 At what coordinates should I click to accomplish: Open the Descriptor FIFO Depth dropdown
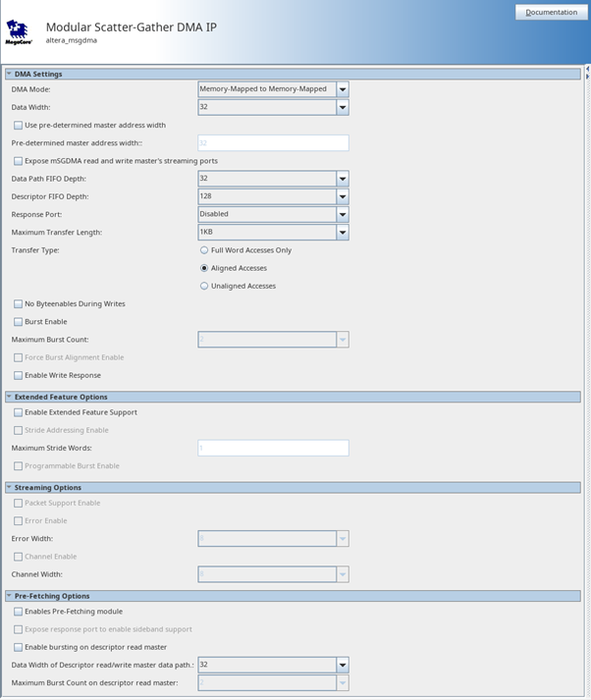[273, 196]
